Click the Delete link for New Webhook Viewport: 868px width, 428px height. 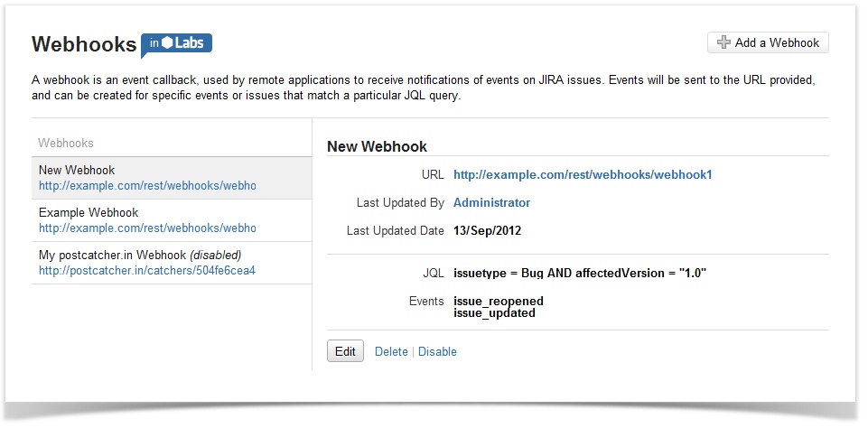point(391,351)
